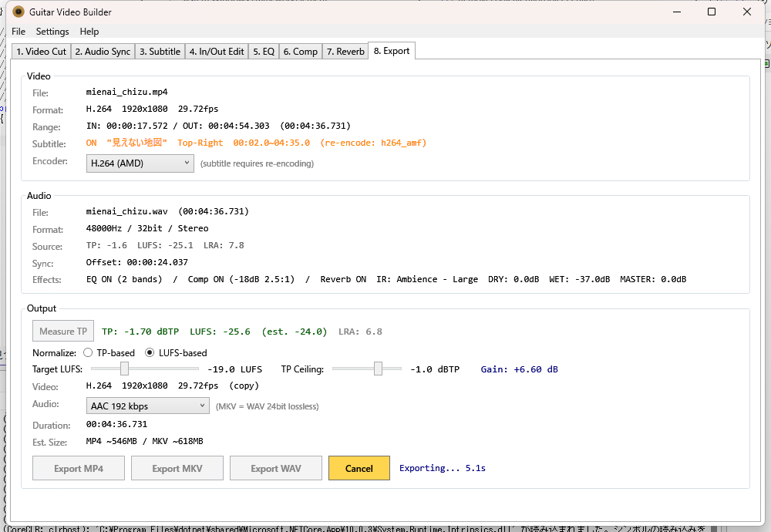Select the LUFS-based normalize option
Viewport: 771px width, 532px height.
tap(150, 353)
